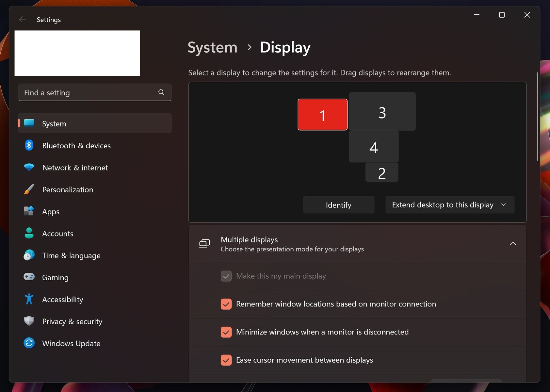Open Accounts settings
Viewport: 550px width, 392px height.
point(57,233)
